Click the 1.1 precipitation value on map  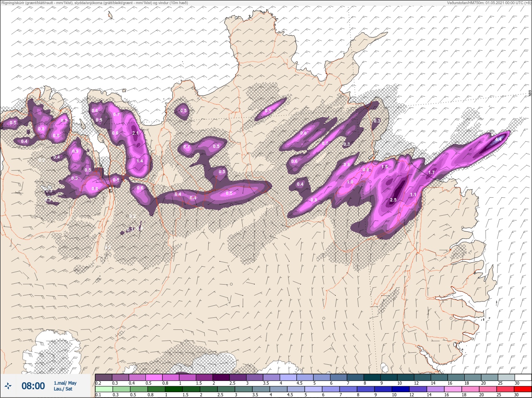(413, 194)
